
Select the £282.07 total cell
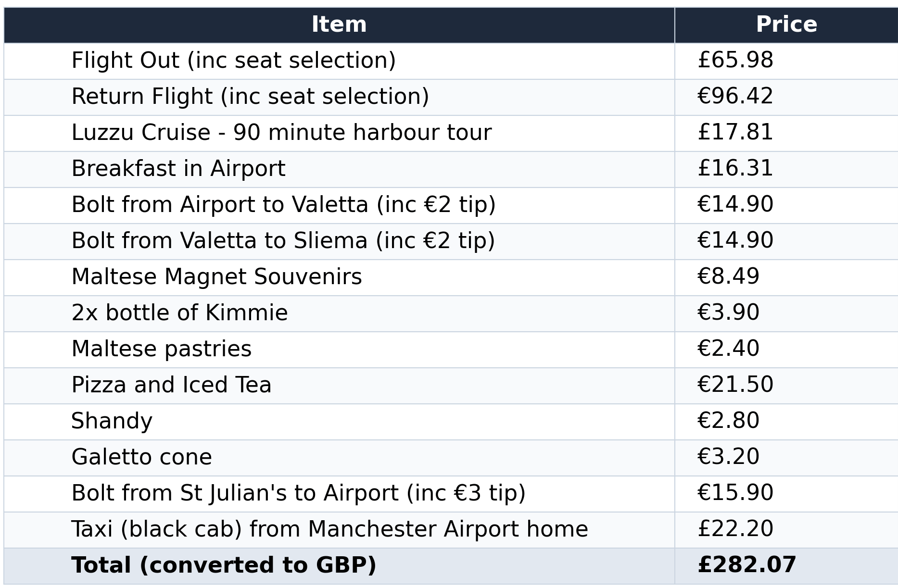pyautogui.click(x=786, y=566)
